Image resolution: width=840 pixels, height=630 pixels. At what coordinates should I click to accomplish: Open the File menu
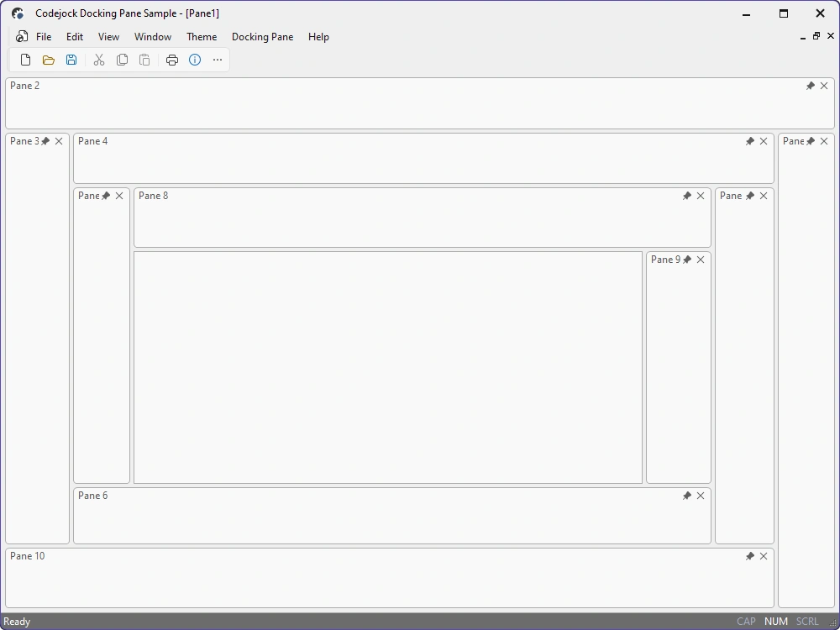point(44,37)
